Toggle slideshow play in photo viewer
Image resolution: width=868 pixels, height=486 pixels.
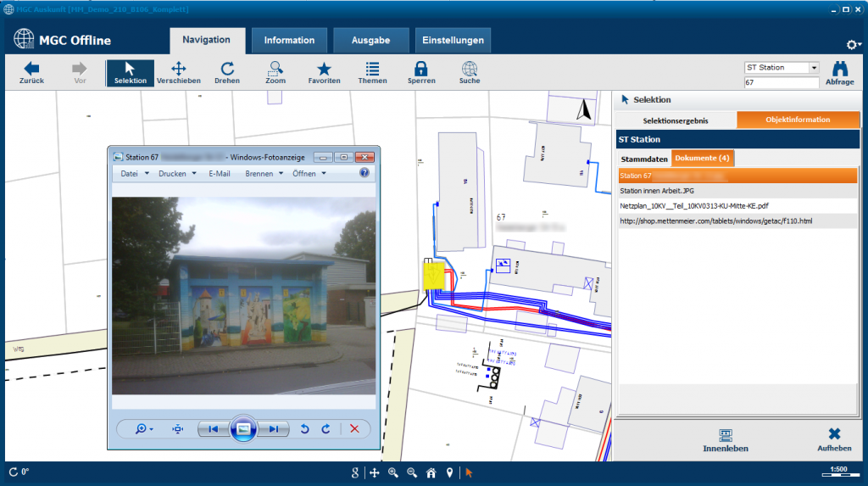click(242, 429)
